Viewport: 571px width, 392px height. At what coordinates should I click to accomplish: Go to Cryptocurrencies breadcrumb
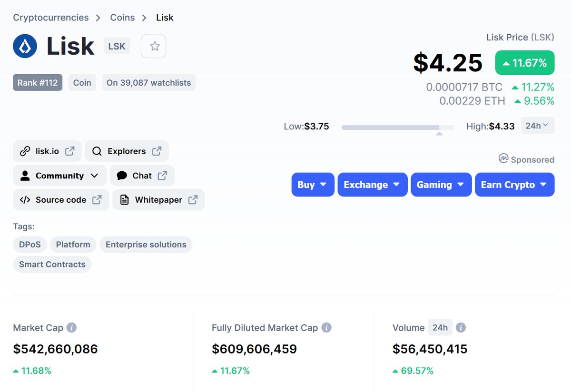(x=51, y=18)
